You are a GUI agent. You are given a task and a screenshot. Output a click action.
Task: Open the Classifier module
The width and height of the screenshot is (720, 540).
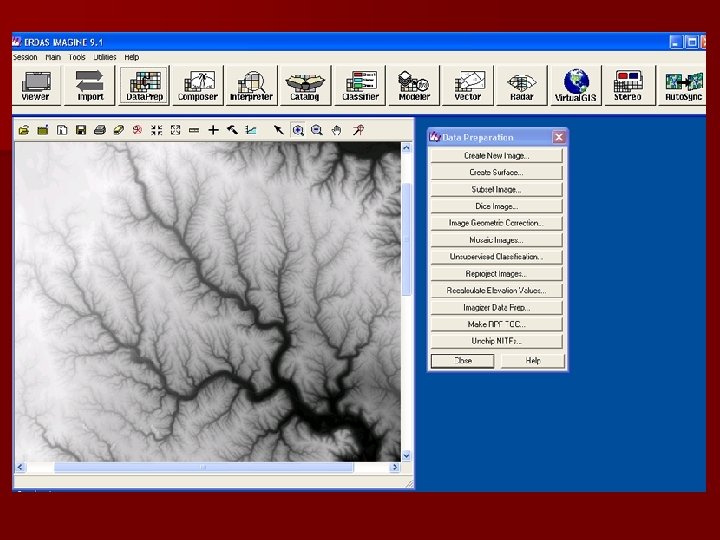(360, 84)
